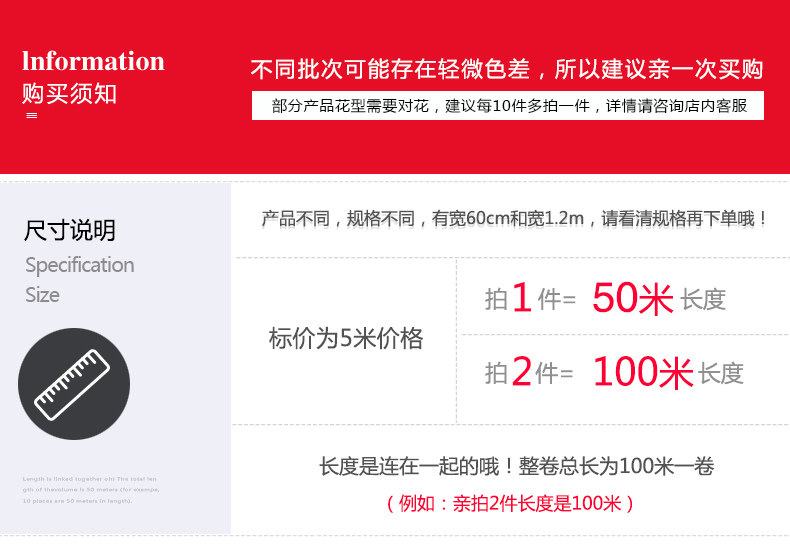The image size is (790, 551).
Task: Click the white notice box about 对花
Action: pyautogui.click(x=509, y=105)
